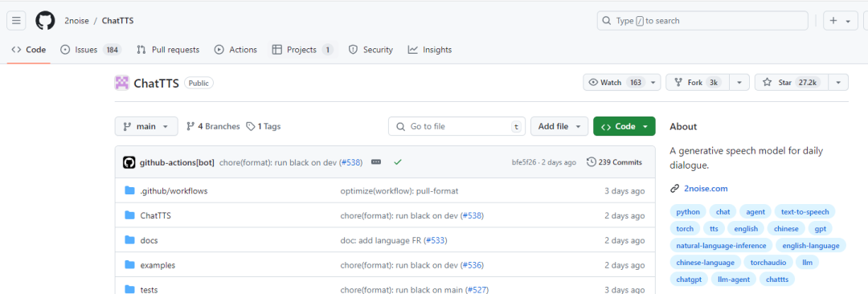Open the green Code dropdown button
Viewport: 868px width, 294px height.
coord(624,126)
